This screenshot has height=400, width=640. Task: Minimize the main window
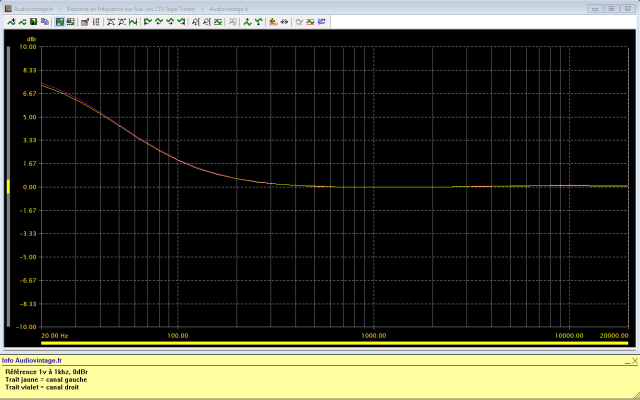tap(595, 9)
